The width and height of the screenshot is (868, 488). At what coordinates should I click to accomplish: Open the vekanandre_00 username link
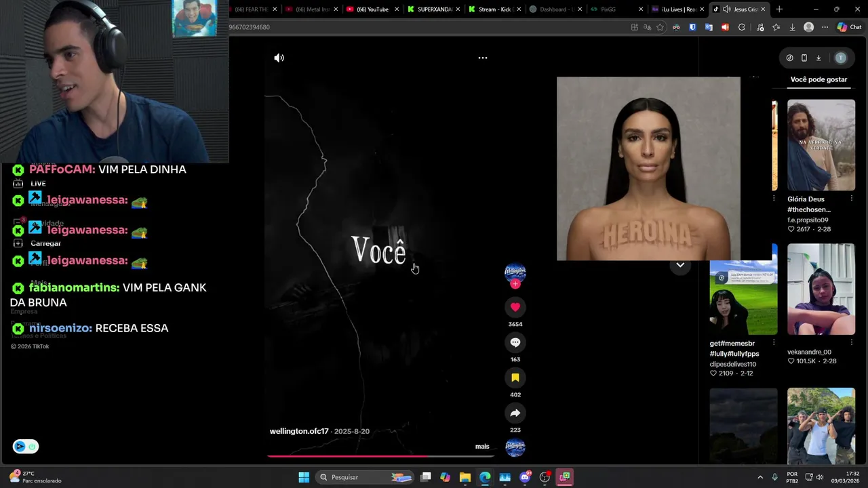809,352
